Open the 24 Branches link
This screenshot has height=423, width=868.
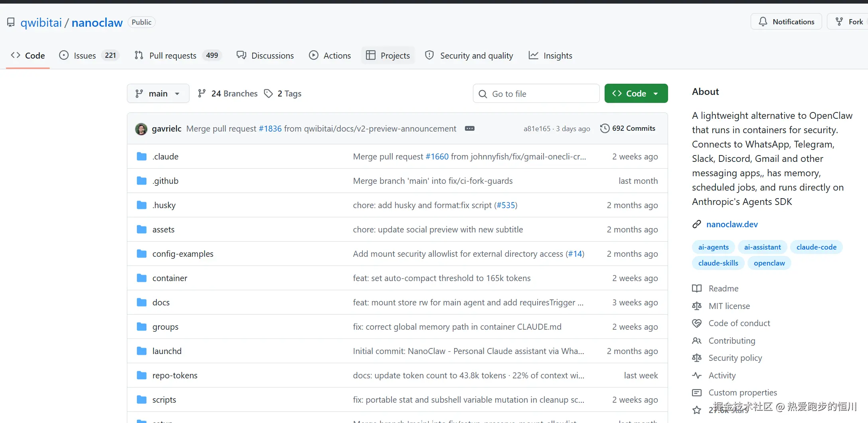pos(228,93)
